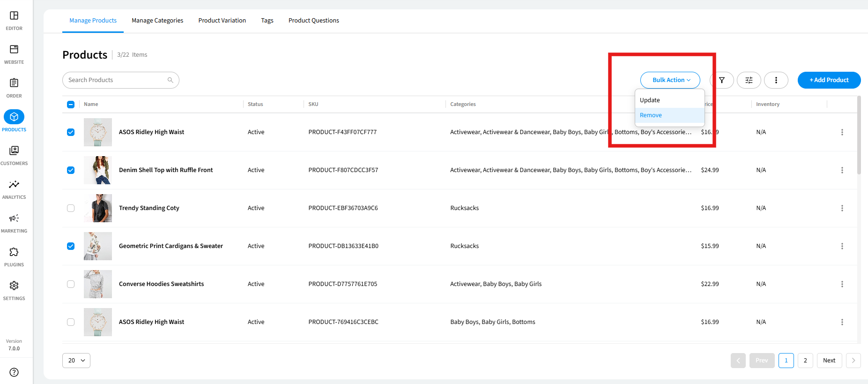Click the Search Products field
Viewport: 868px width, 384px height.
click(117, 80)
